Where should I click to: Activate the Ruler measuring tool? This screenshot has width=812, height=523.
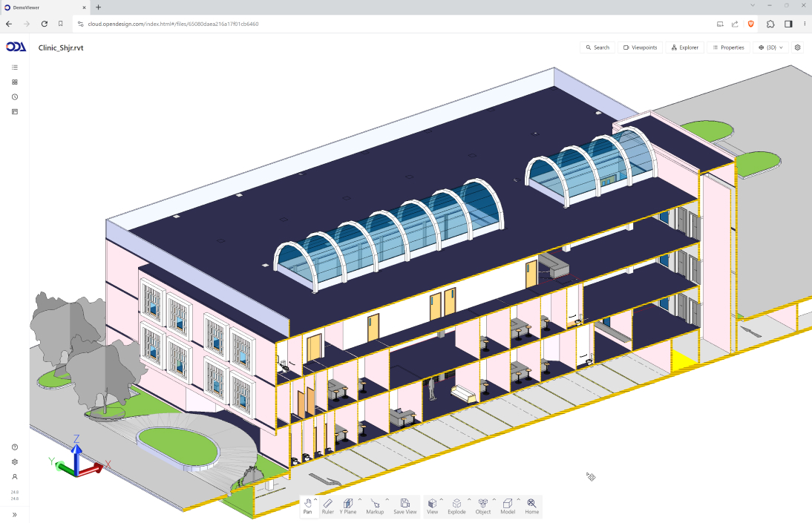pos(327,506)
